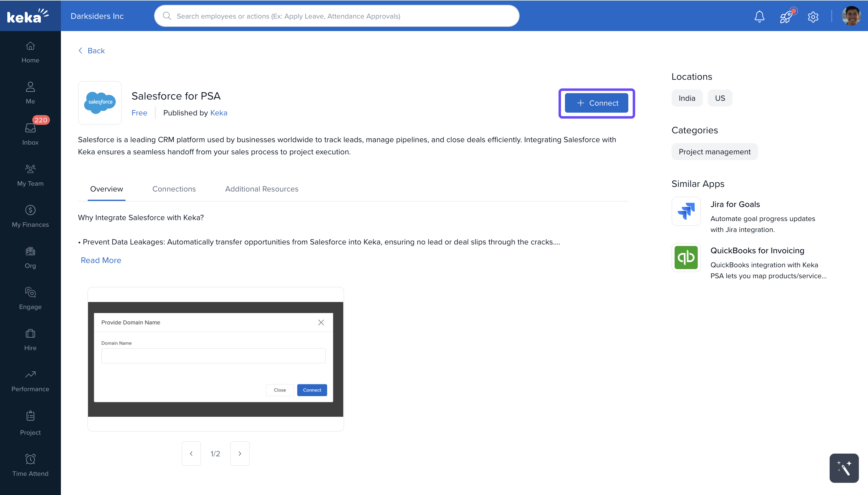Screen dimensions: 868x495
Task: Open the Provide Domain Name preview thumbnail
Action: (215, 359)
